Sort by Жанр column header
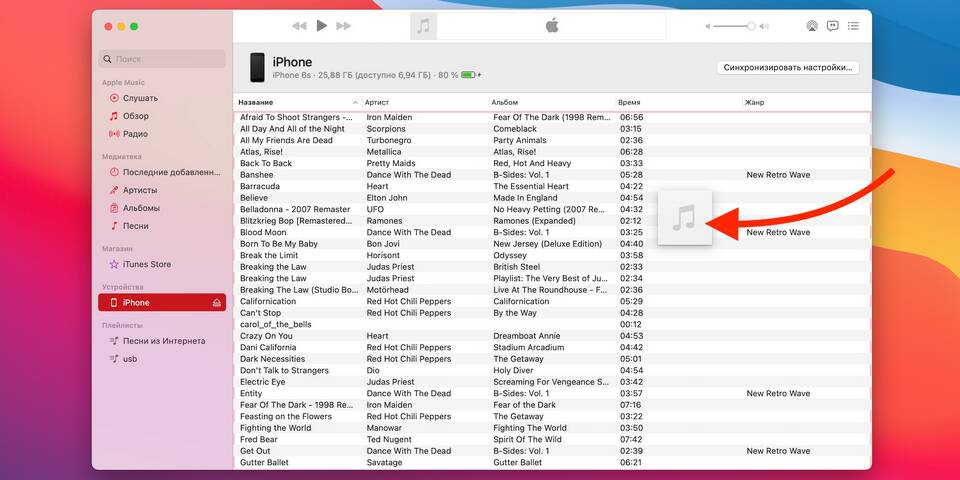The height and width of the screenshot is (480, 960). (x=754, y=102)
